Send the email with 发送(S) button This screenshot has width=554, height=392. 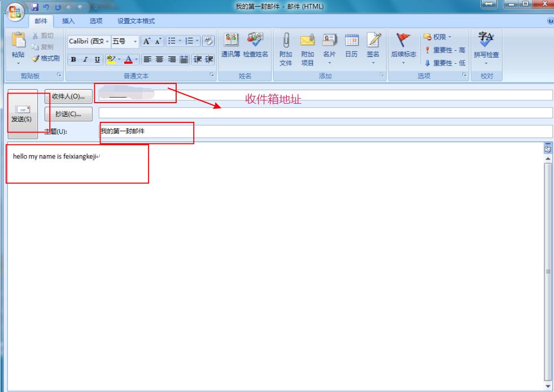pos(21,113)
